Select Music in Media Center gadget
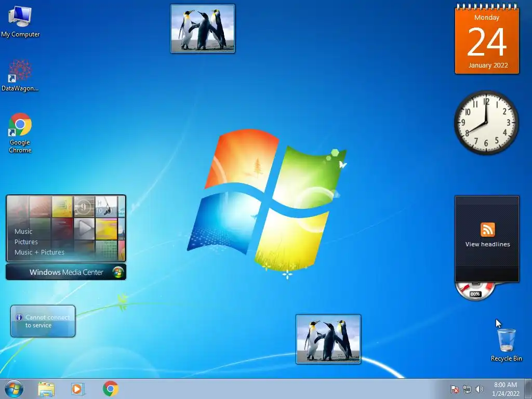This screenshot has width=532, height=399. [x=23, y=231]
